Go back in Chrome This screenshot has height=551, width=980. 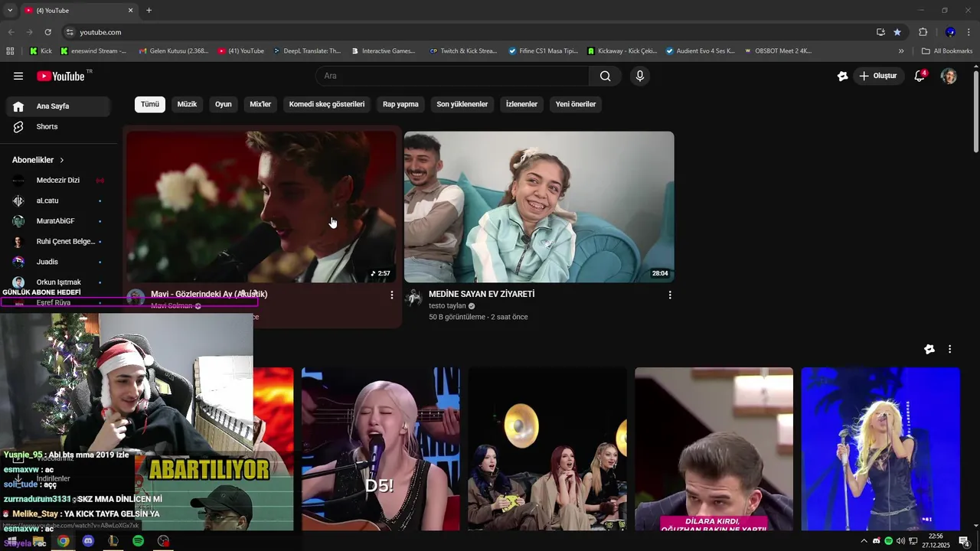click(x=11, y=32)
